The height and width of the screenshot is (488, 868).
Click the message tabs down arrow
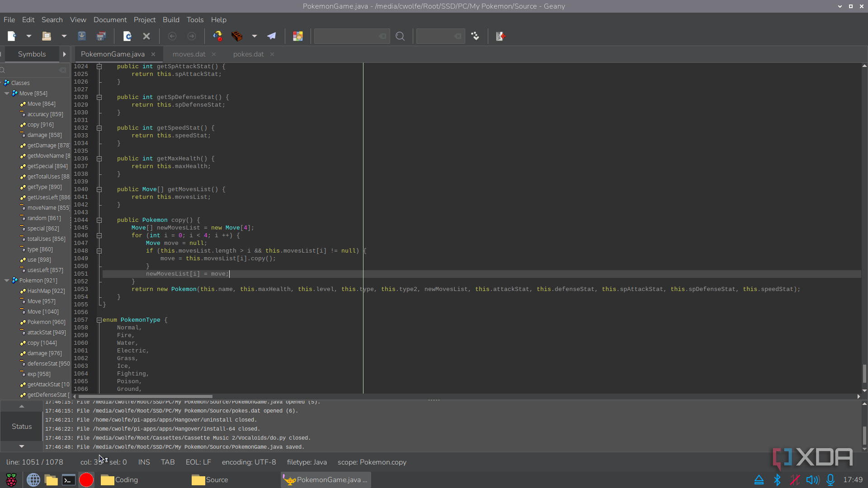21,446
